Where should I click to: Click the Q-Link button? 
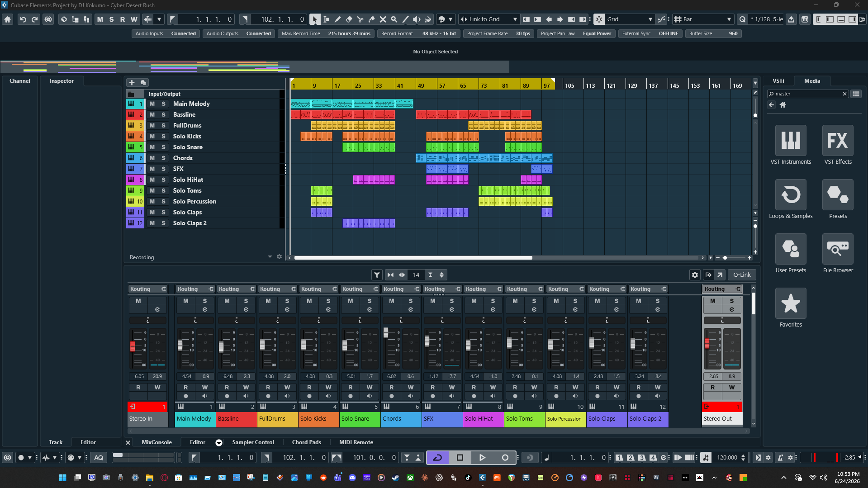742,275
